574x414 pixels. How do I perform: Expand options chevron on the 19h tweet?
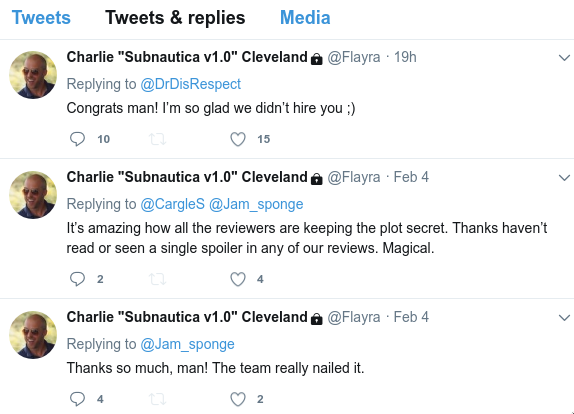click(x=564, y=57)
